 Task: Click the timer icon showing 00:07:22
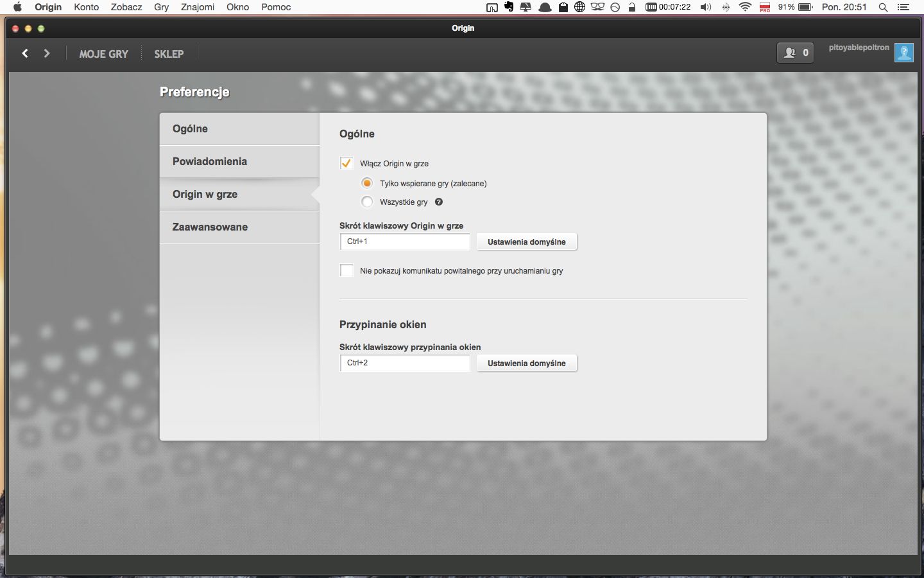[x=668, y=7]
